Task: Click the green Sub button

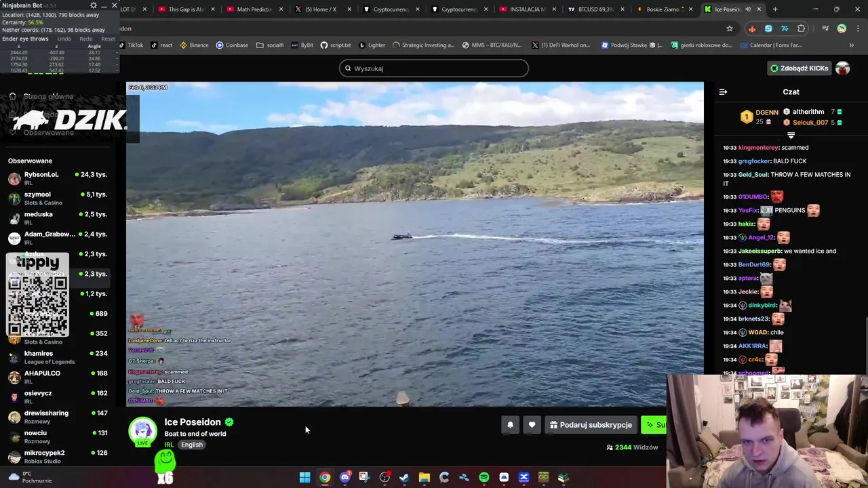Action: coord(654,425)
